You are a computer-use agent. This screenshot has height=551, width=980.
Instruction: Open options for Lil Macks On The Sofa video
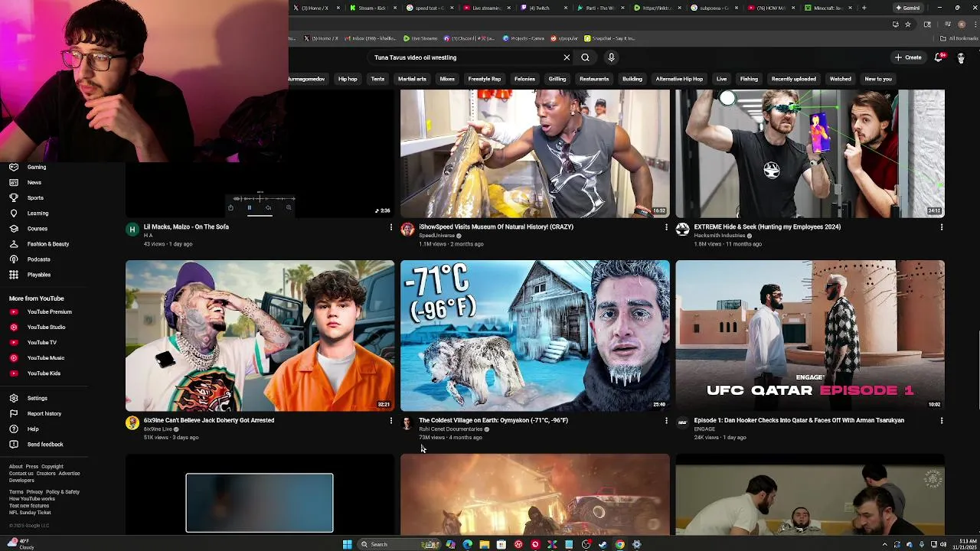point(390,227)
